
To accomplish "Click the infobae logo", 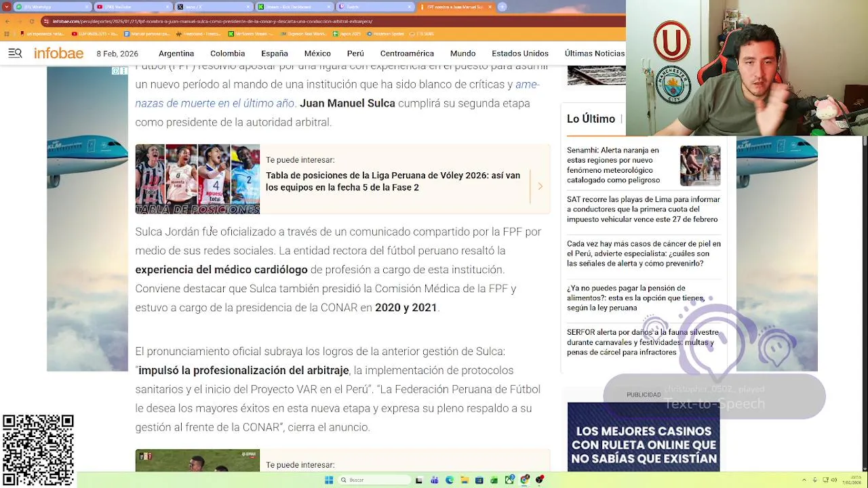I will pos(59,54).
